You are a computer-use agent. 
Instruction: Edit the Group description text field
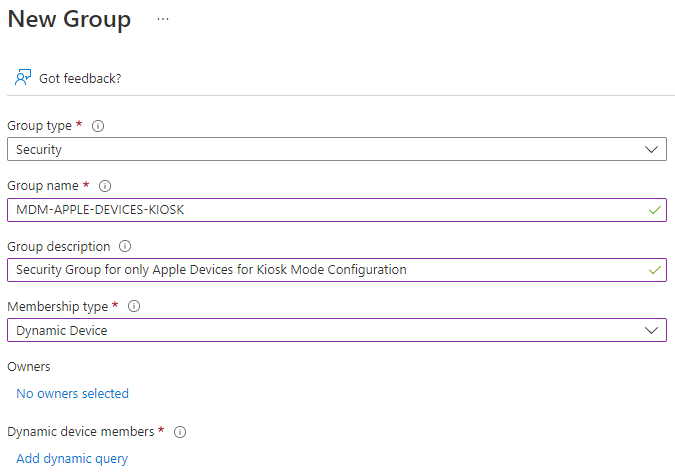coord(337,270)
